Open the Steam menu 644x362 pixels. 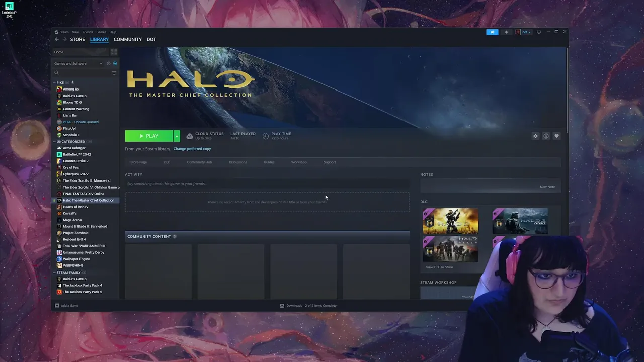(64, 32)
